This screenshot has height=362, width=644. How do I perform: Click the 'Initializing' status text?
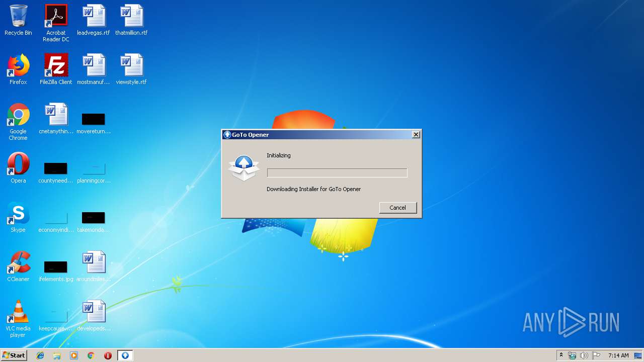[x=279, y=155]
